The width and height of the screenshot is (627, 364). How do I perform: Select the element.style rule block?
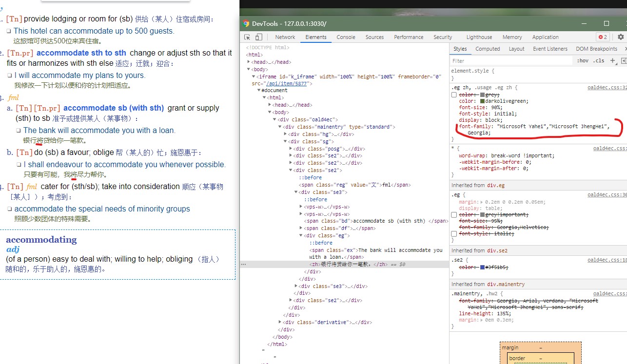[x=538, y=74]
